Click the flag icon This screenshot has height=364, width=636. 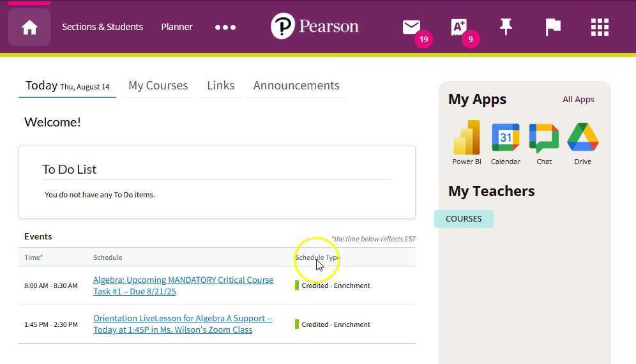553,27
